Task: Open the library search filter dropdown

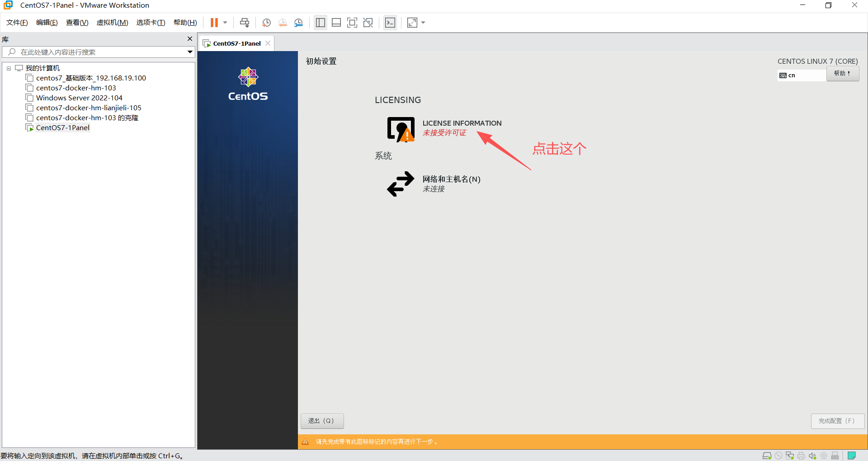Action: pyautogui.click(x=190, y=52)
